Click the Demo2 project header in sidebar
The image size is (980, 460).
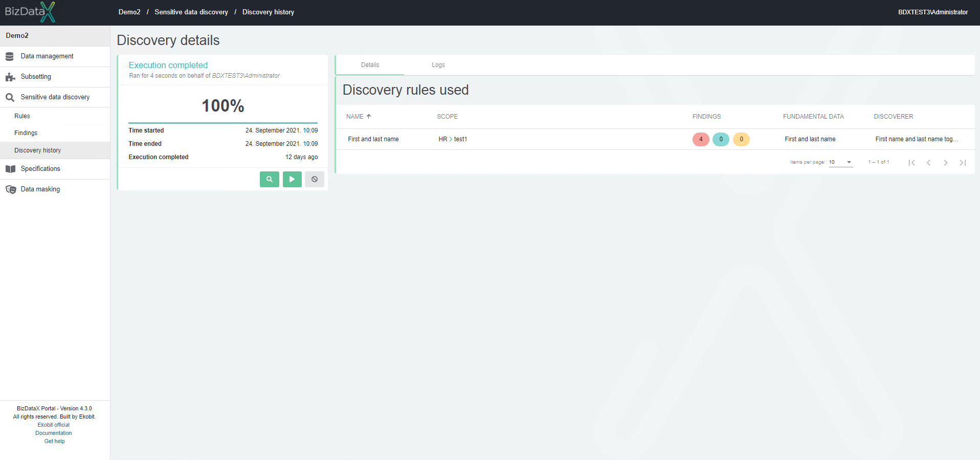point(55,36)
